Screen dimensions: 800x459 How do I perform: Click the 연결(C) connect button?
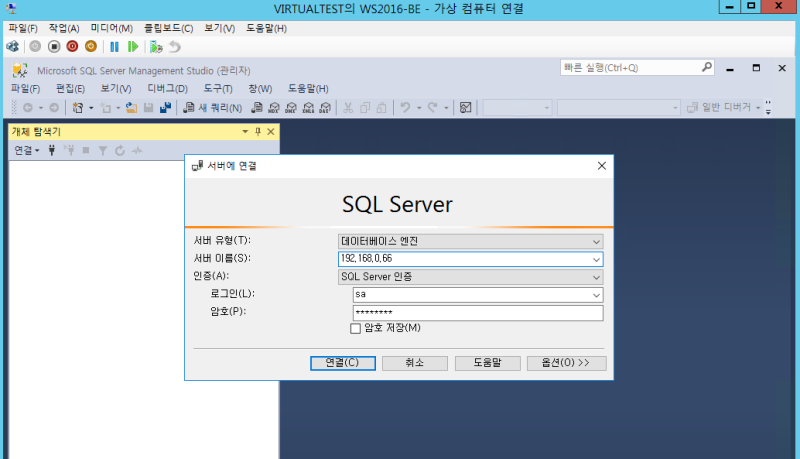coord(343,363)
